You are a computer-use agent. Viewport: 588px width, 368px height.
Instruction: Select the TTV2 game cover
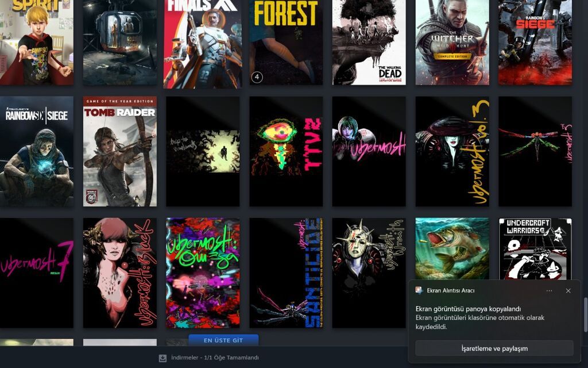pyautogui.click(x=286, y=151)
